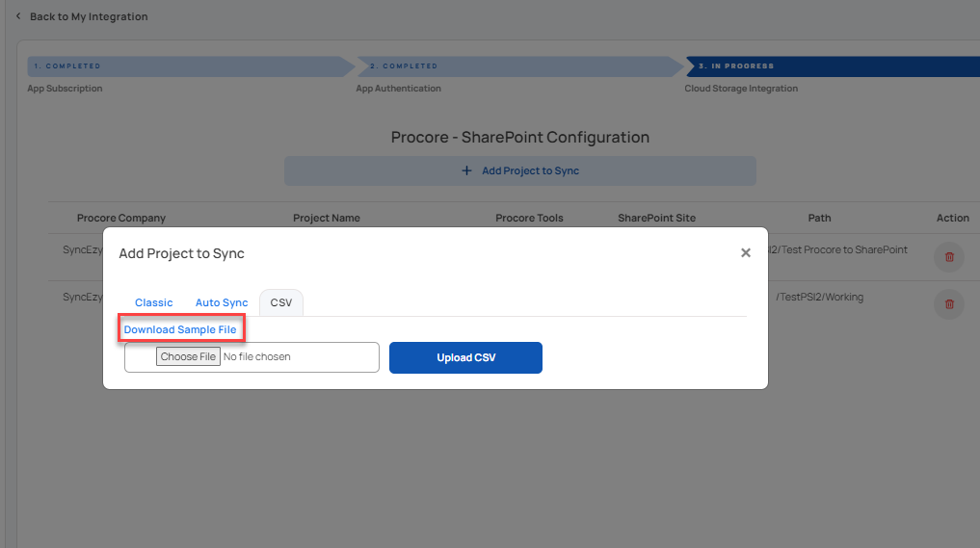The image size is (980, 548).
Task: Select the App Authentication completed step
Action: 520,66
